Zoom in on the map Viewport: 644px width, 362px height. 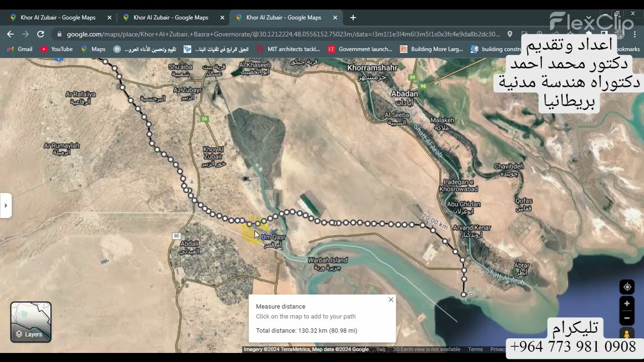point(627,304)
